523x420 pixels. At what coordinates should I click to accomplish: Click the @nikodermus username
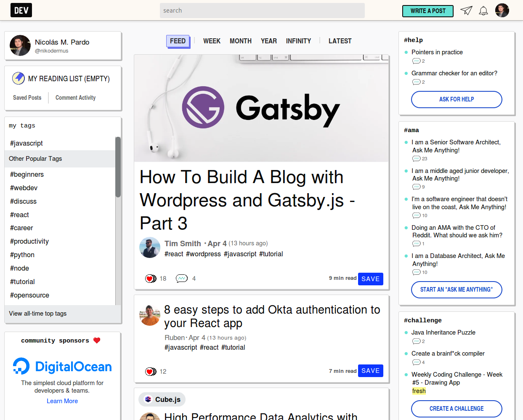[52, 51]
